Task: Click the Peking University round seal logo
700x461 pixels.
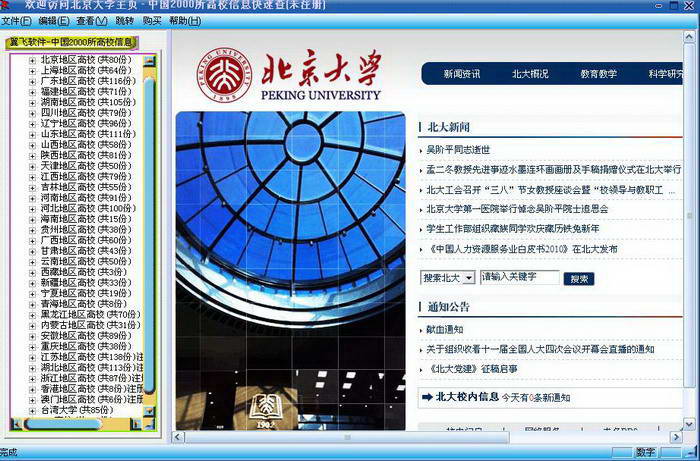Action: tap(224, 75)
